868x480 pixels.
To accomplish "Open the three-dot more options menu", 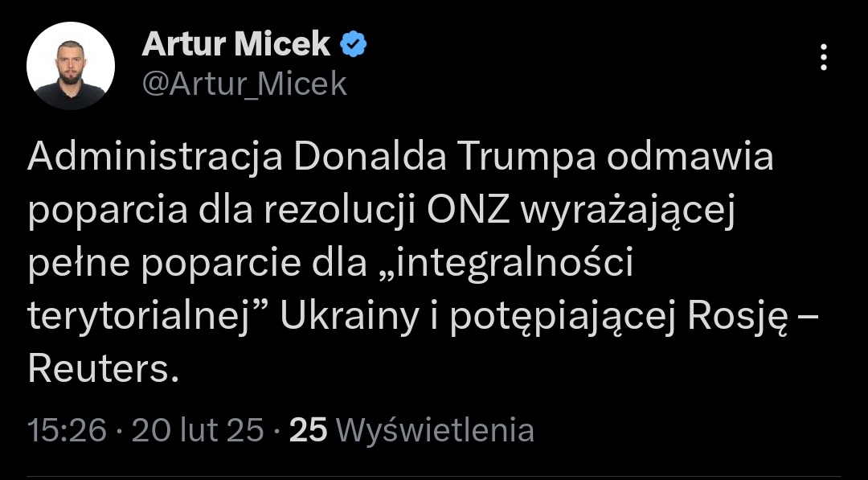I will point(823,57).
